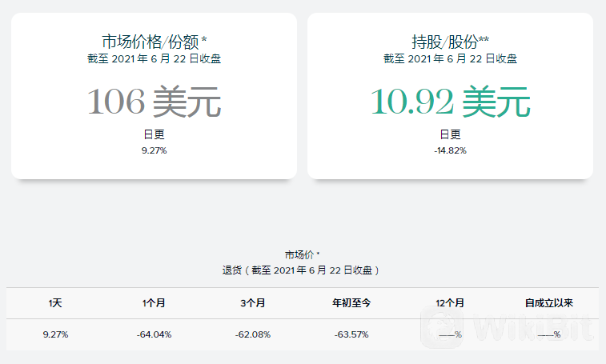The height and width of the screenshot is (364, 606).
Task: Click the 日更 label under 10.92 美元
Action: pyautogui.click(x=450, y=134)
